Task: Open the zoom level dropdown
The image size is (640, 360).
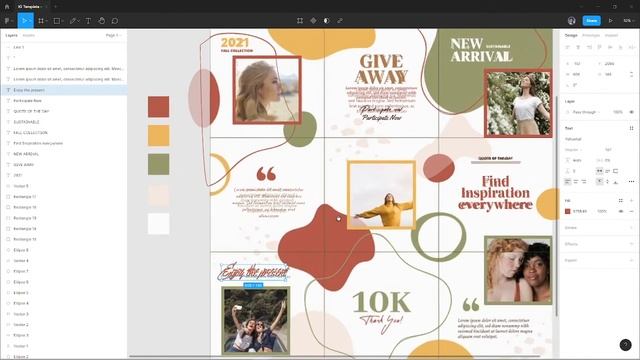Action: point(629,20)
